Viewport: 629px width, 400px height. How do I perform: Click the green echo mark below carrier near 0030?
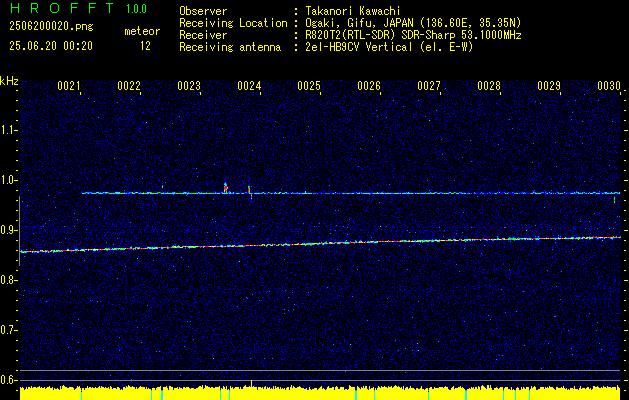pos(614,200)
